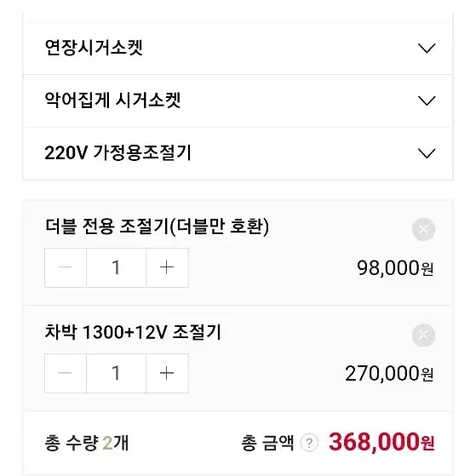Screen dimensions: 476x476
Task: Increase quantity of 더블 전용 조절기 with plus
Action: coord(167,267)
